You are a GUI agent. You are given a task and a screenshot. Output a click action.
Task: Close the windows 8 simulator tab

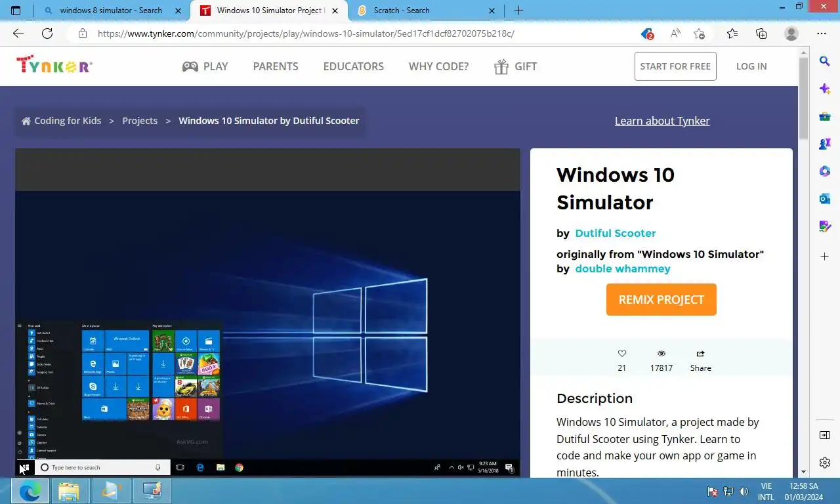(x=178, y=10)
